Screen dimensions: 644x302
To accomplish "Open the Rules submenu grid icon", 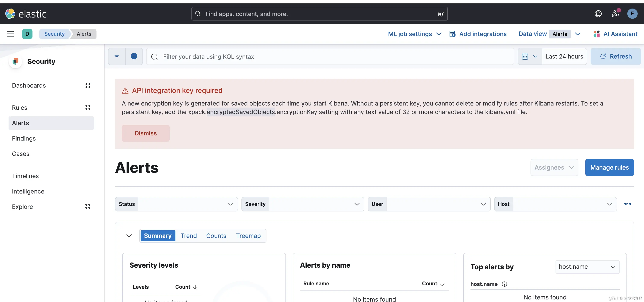I will pos(87,108).
